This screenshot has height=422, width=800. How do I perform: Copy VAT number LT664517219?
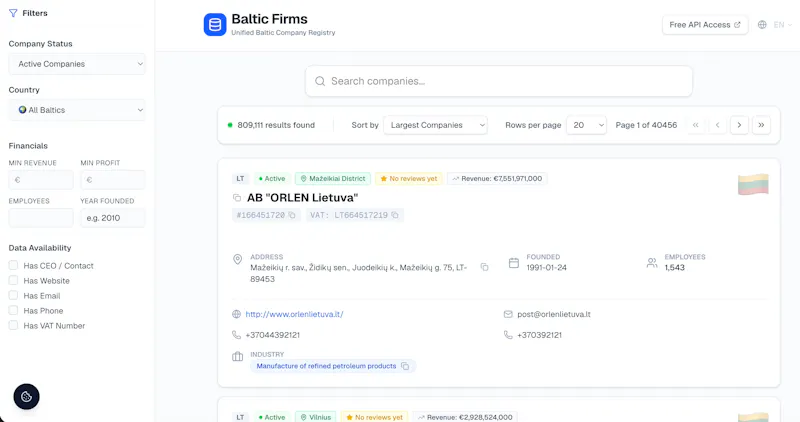[395, 215]
